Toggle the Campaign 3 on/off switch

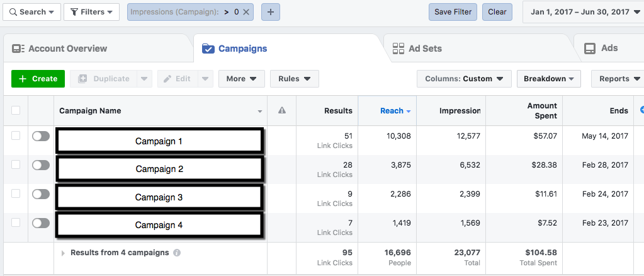click(x=41, y=194)
